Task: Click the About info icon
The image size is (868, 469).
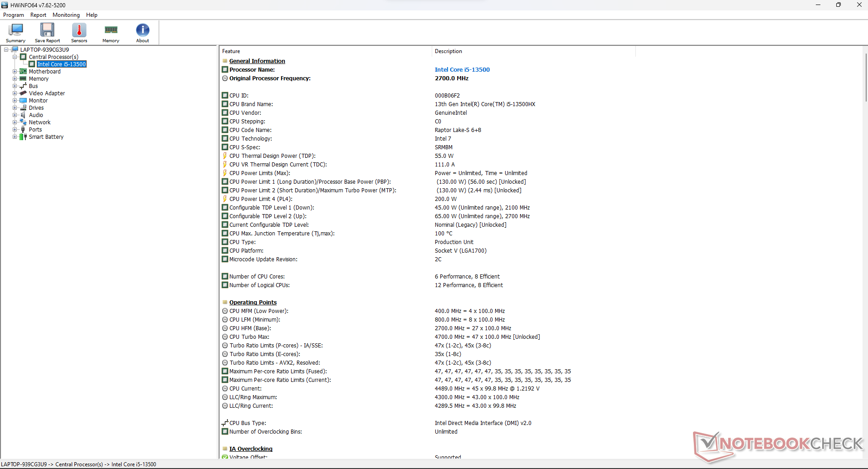Action: [142, 30]
